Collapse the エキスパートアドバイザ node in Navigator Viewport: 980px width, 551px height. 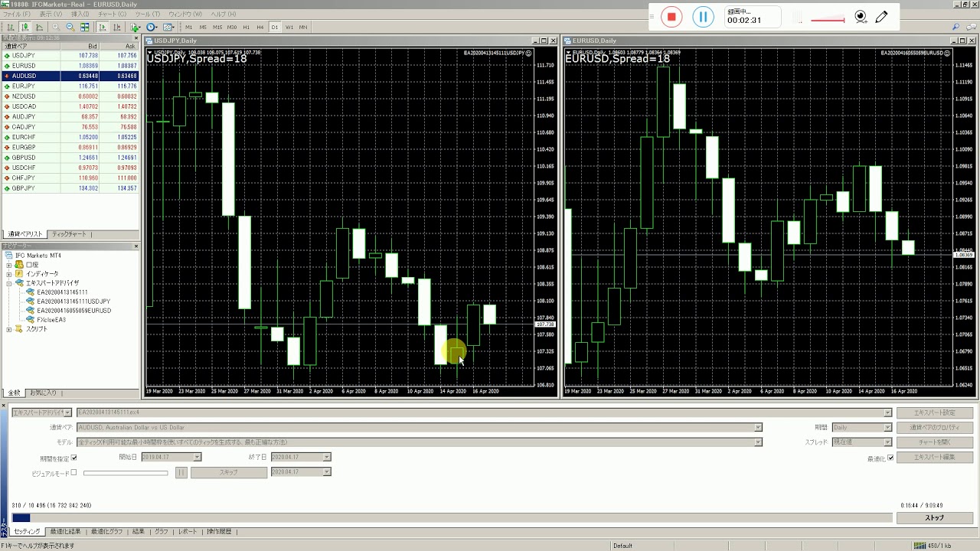coord(9,283)
